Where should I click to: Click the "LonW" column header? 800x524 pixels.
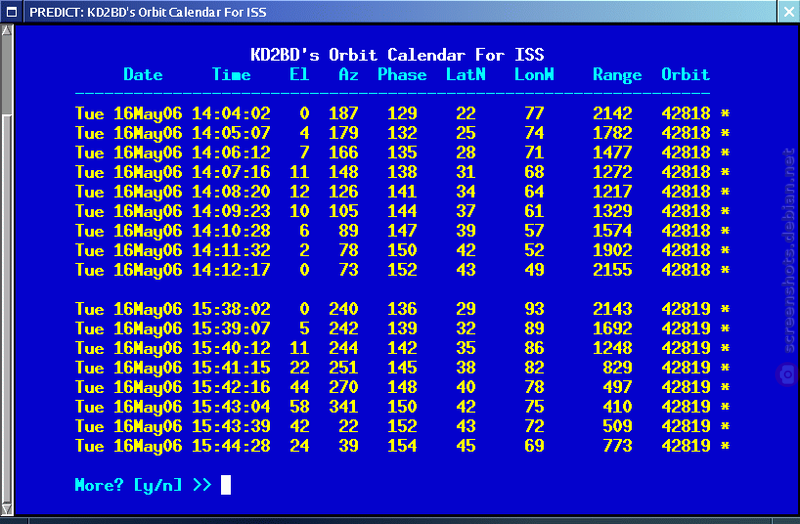pos(534,74)
